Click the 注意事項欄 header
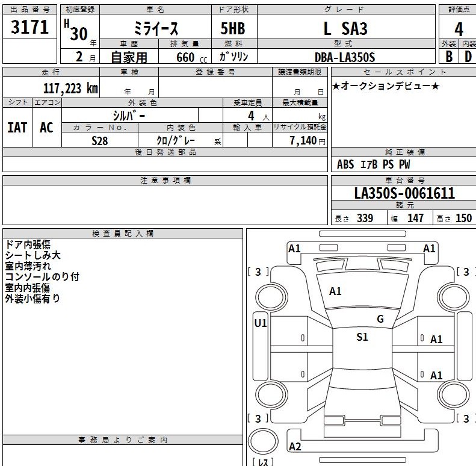Screen dimensions: 476x466 point(165,181)
